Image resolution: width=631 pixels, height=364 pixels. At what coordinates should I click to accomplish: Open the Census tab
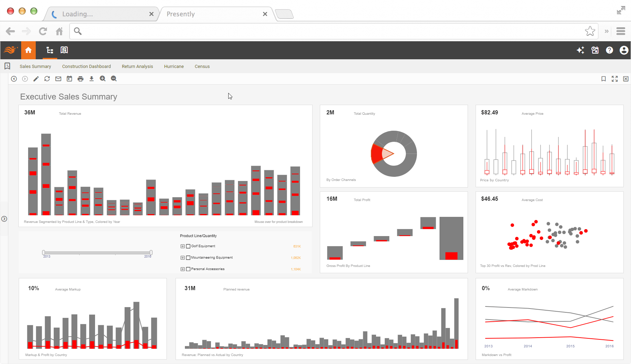pos(202,66)
